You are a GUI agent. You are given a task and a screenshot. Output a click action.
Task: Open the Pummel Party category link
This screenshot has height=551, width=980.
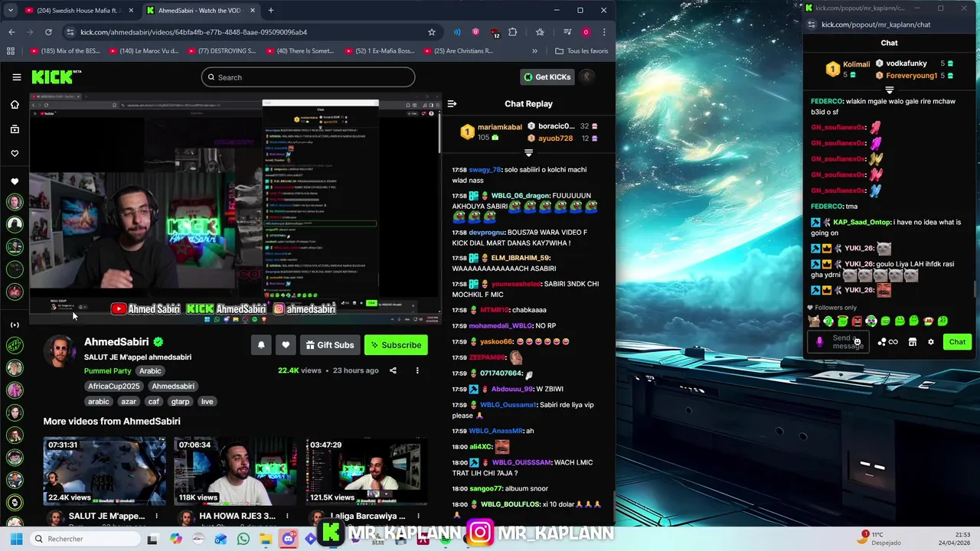[107, 371]
